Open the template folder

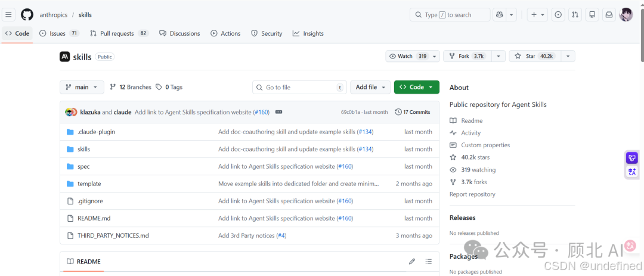pyautogui.click(x=89, y=184)
